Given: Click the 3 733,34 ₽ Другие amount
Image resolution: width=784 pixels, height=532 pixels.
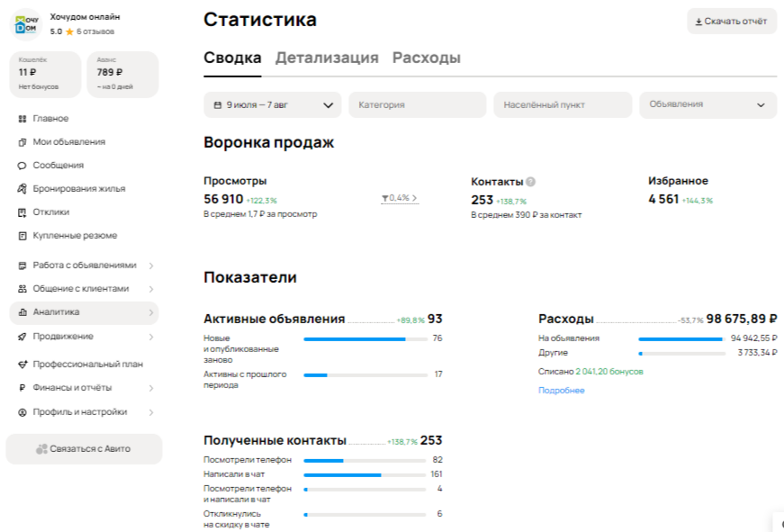Looking at the screenshot, I should click(x=757, y=353).
